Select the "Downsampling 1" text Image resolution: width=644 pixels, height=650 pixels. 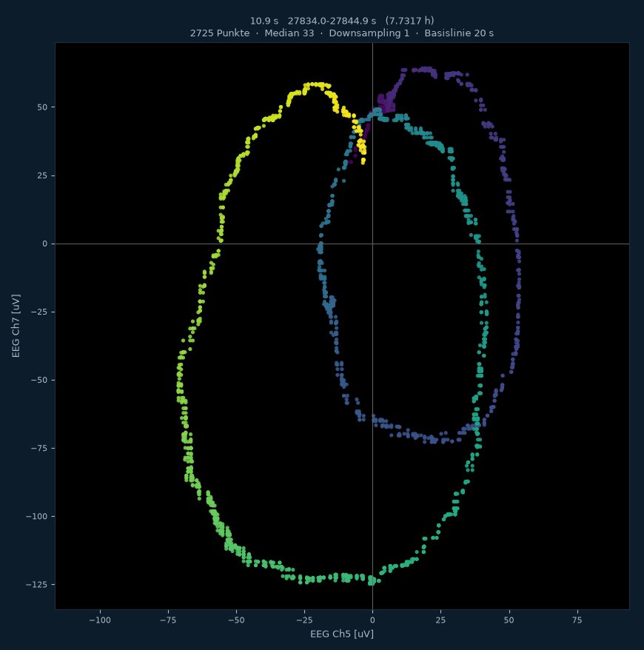[369, 33]
